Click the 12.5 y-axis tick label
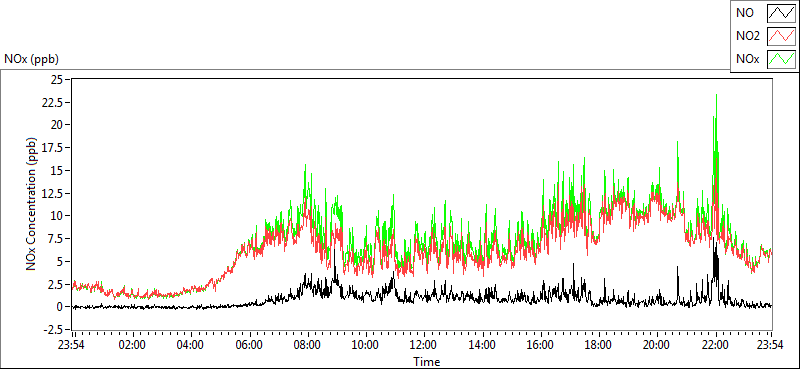This screenshot has height=369, width=800. (x=52, y=193)
